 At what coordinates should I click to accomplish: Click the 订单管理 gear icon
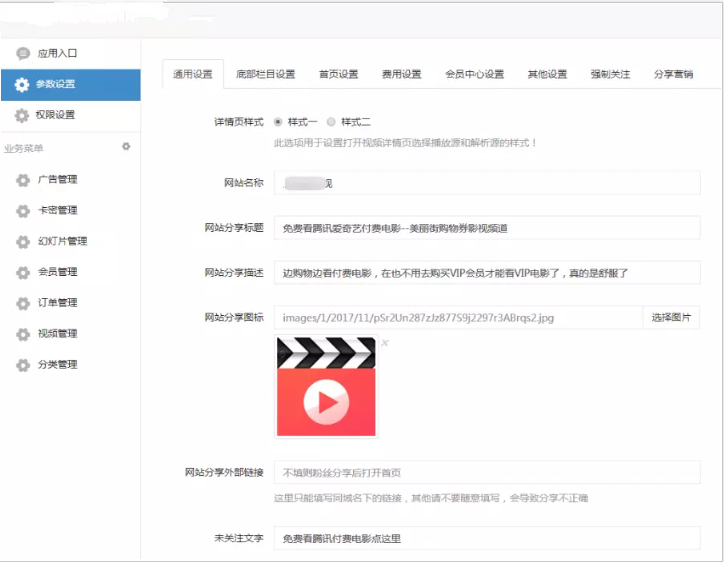[23, 303]
